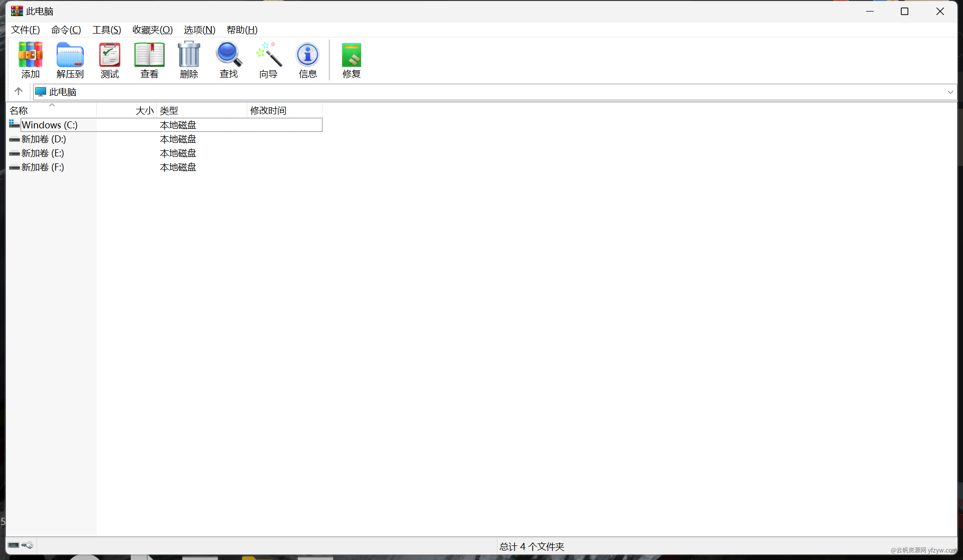Click the Test (测试) toolbar icon
This screenshot has width=963, height=560.
pyautogui.click(x=109, y=55)
